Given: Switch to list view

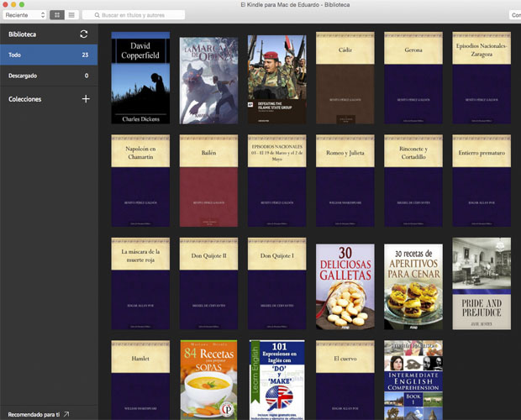Looking at the screenshot, I should click(x=71, y=15).
